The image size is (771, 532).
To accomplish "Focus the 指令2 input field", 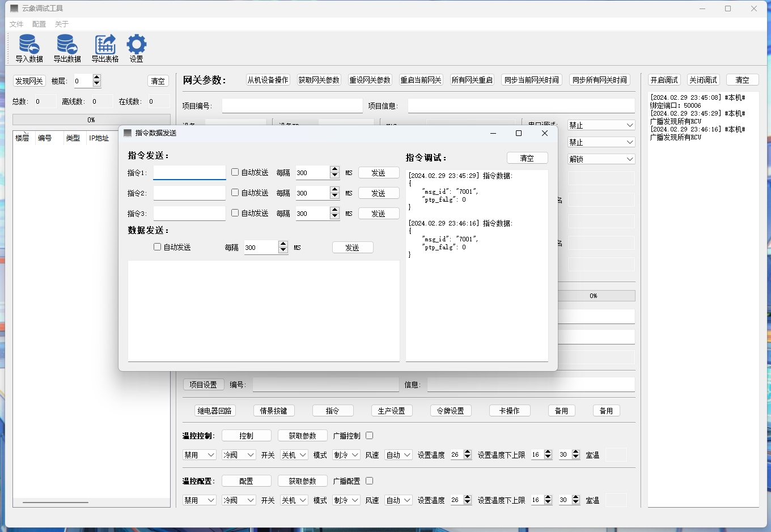I will tap(189, 193).
